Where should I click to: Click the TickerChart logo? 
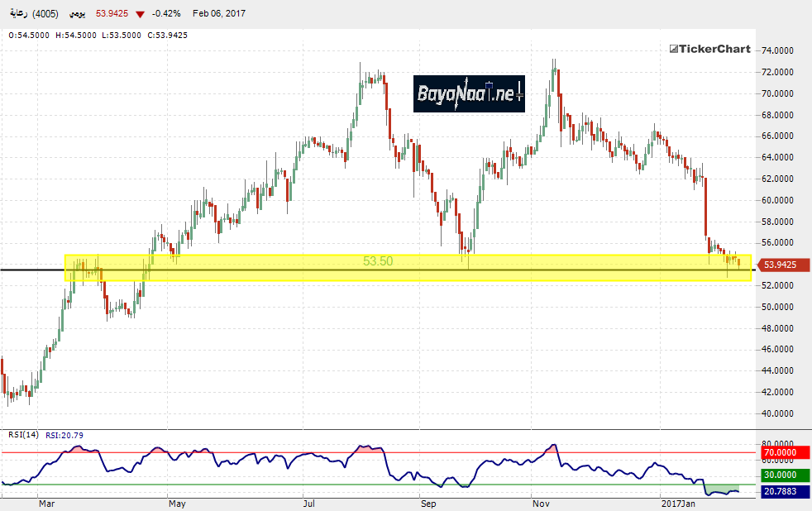tap(709, 49)
